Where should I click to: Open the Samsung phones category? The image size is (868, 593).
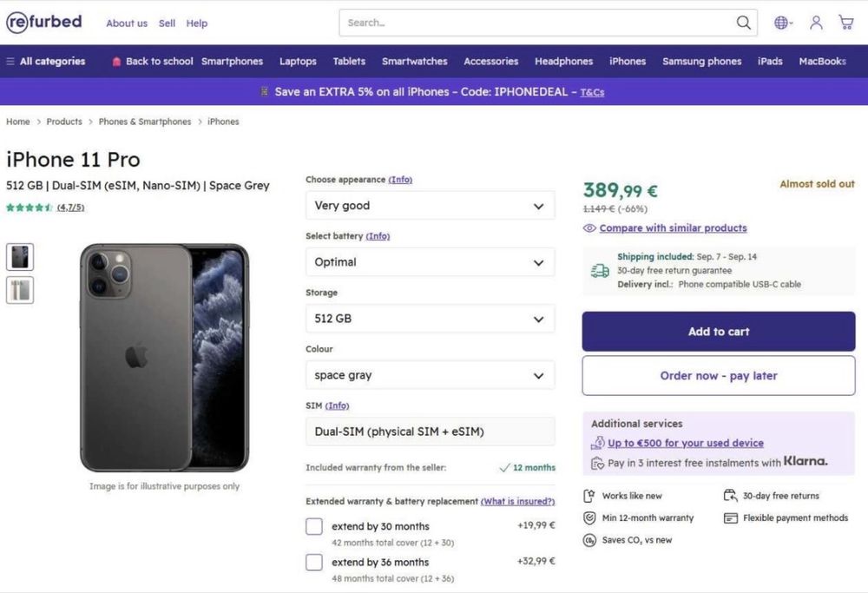[702, 62]
